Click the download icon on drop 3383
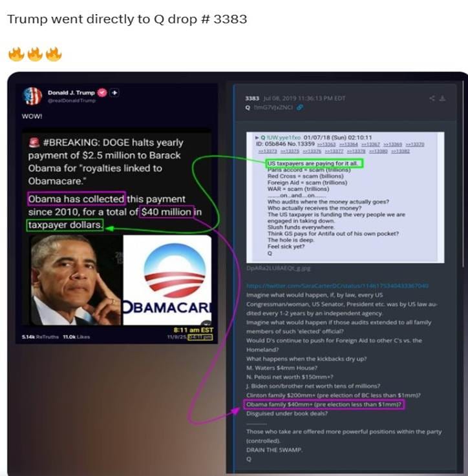468x476 pixels. pos(443,98)
